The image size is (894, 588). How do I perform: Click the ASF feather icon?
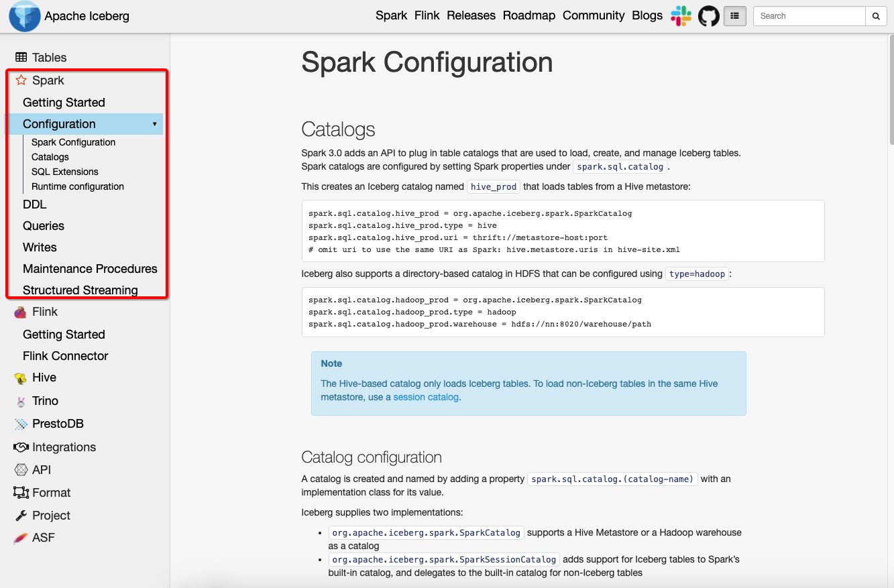pos(21,538)
